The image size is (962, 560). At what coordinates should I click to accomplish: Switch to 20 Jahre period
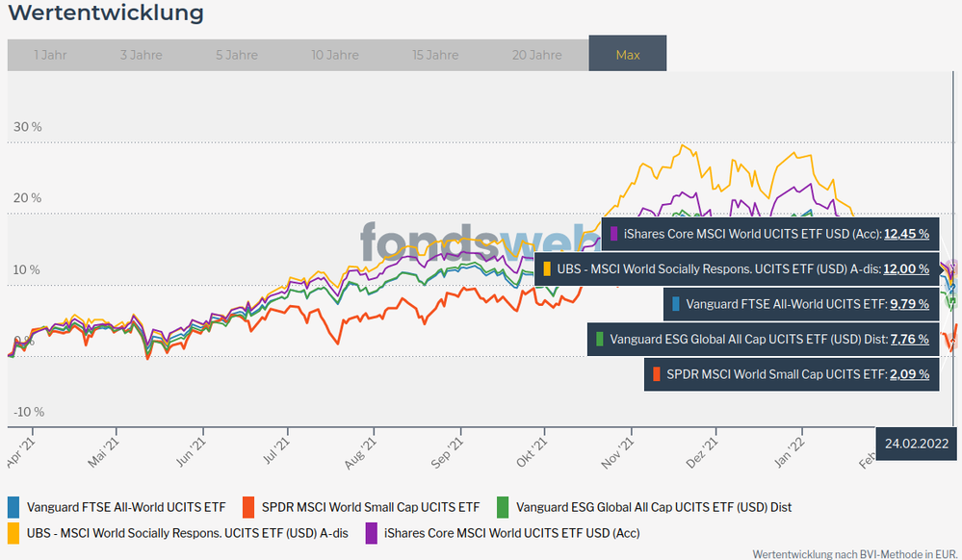tap(536, 55)
